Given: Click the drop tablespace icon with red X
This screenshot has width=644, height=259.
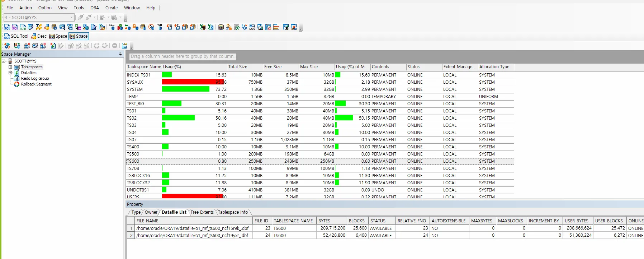Looking at the screenshot, I should (x=43, y=46).
